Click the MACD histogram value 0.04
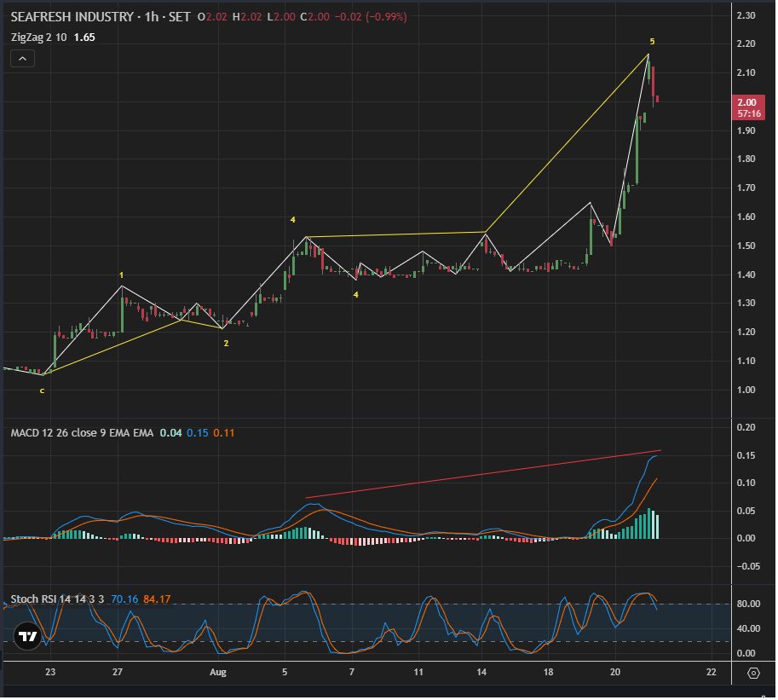778x700 pixels. [171, 434]
